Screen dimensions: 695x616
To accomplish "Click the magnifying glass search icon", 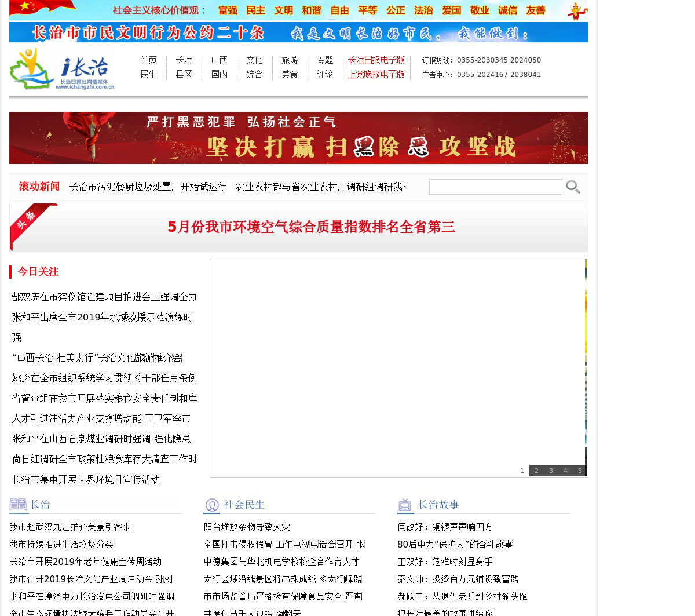I will (573, 187).
